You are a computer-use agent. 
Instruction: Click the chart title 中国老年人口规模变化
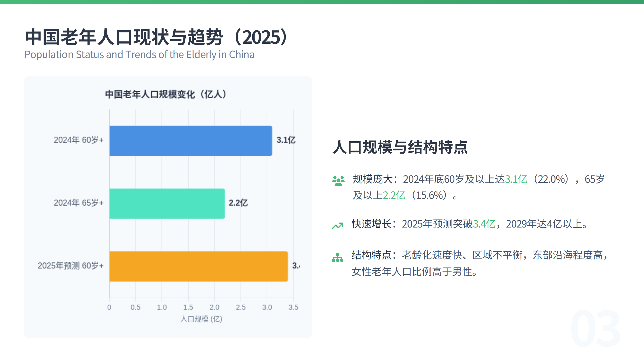tap(166, 95)
